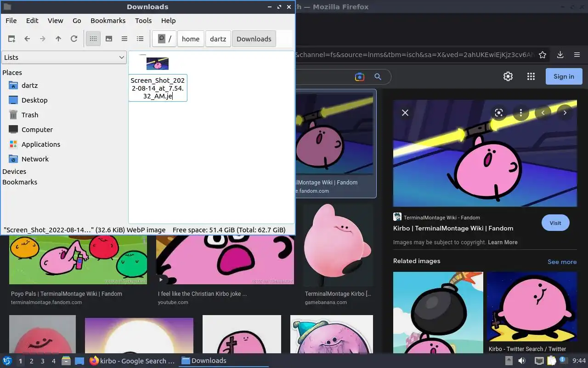
Task: Open the Learn More copyright link
Action: [x=503, y=242]
